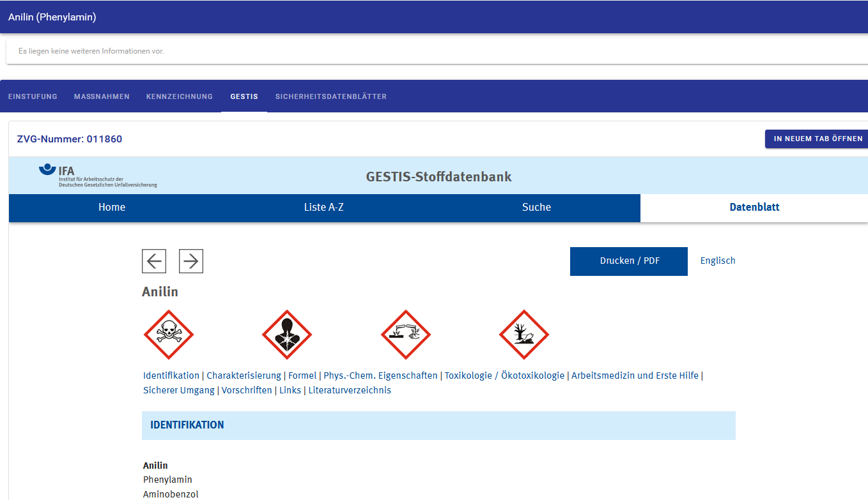Open the Kennzeichnung tab
This screenshot has width=868, height=500.
[x=180, y=96]
